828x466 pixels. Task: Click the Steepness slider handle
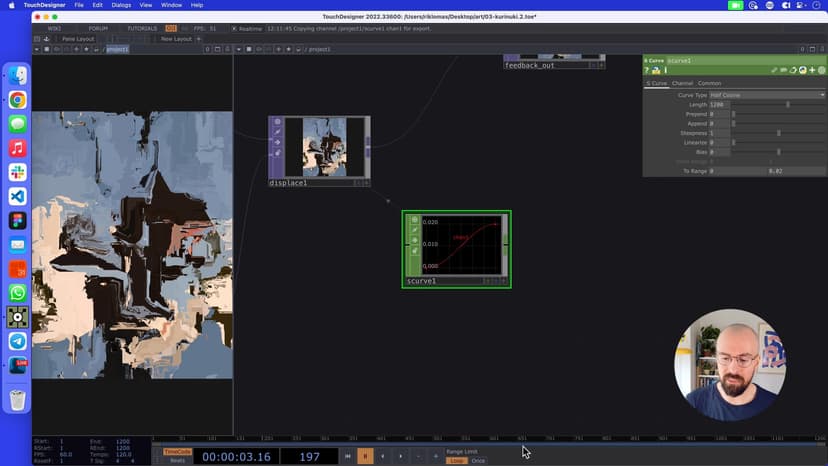[779, 133]
